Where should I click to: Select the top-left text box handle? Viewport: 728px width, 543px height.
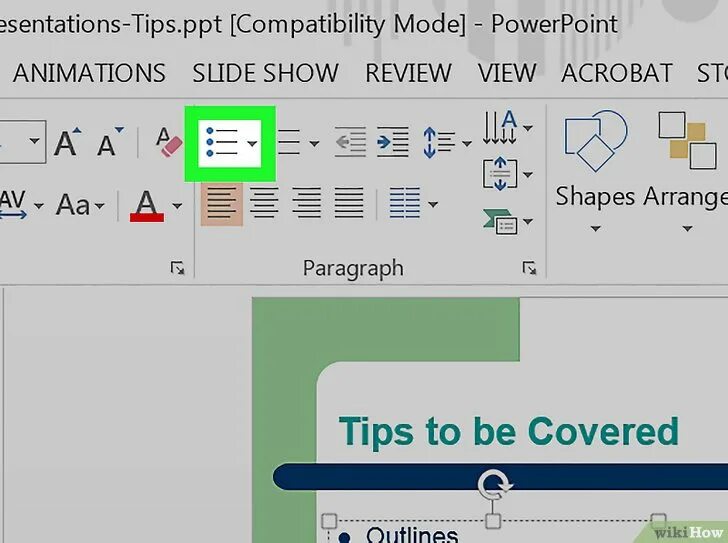[x=329, y=521]
